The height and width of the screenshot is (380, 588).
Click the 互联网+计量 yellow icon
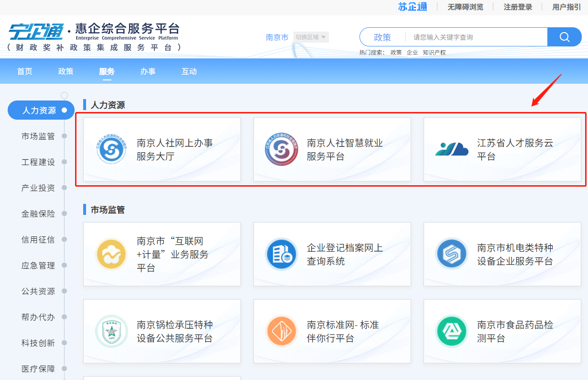click(111, 254)
